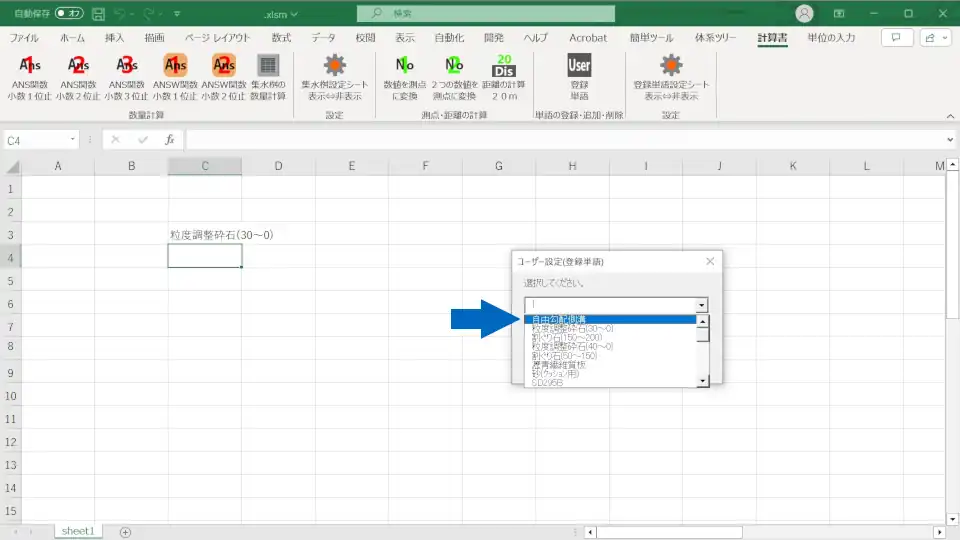Image resolution: width=960 pixels, height=540 pixels.
Task: Switch to the ホーム tab
Action: coord(72,37)
